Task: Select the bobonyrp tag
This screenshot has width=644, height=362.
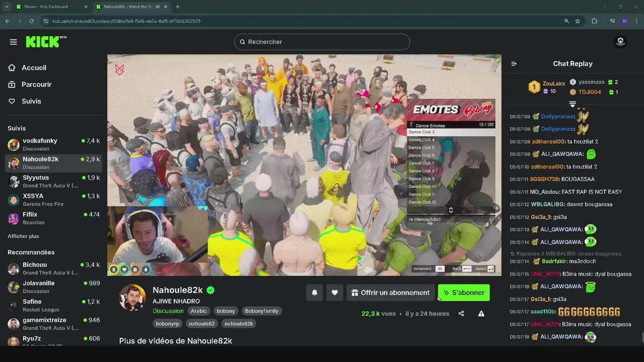Action: 168,324
